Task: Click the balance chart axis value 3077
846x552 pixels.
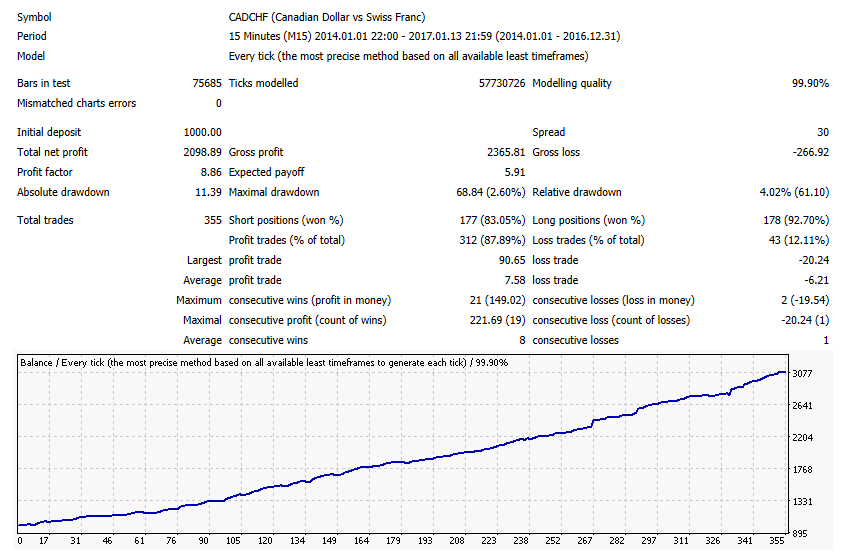Action: (x=802, y=373)
